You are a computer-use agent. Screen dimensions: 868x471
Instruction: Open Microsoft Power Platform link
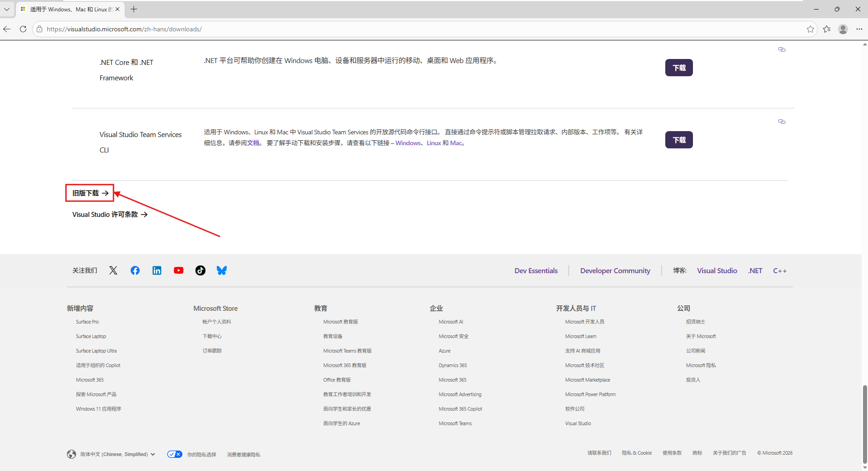[x=590, y=394]
